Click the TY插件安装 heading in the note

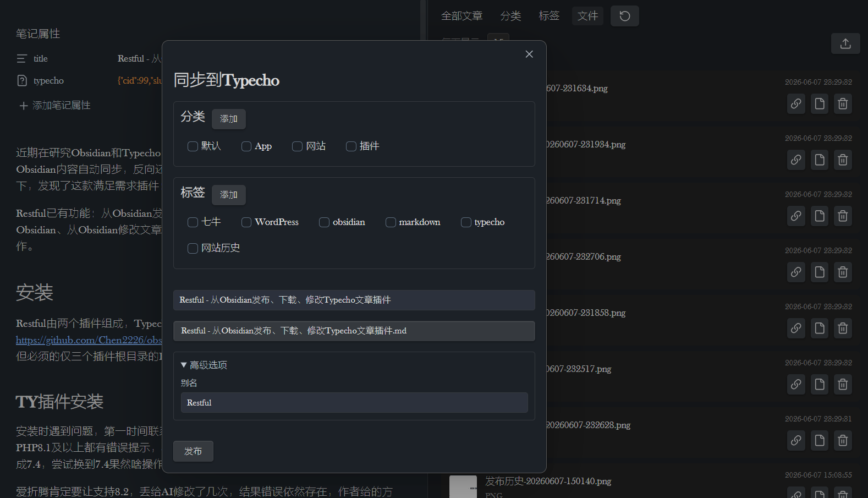59,402
